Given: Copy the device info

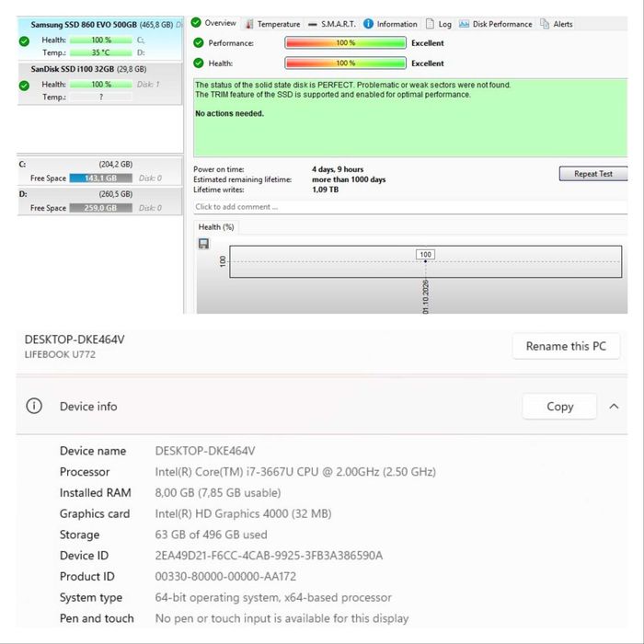Looking at the screenshot, I should tap(559, 407).
